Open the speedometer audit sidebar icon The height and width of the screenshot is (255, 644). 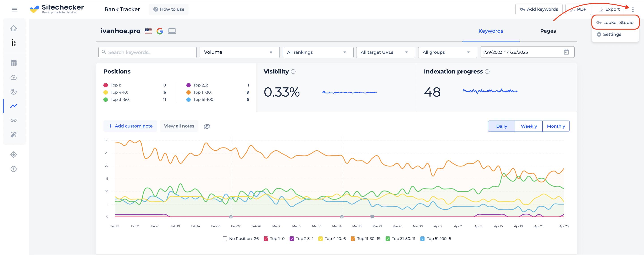click(14, 77)
